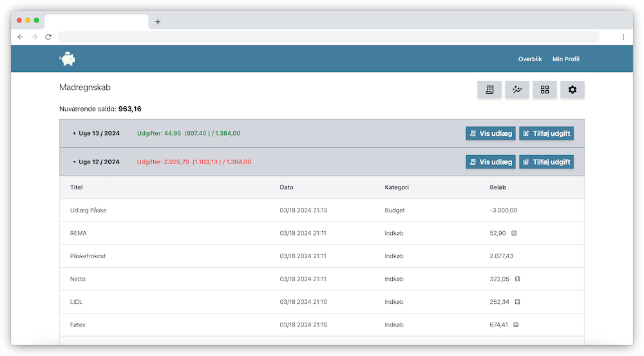
Task: Open a new browser tab
Action: (x=158, y=22)
